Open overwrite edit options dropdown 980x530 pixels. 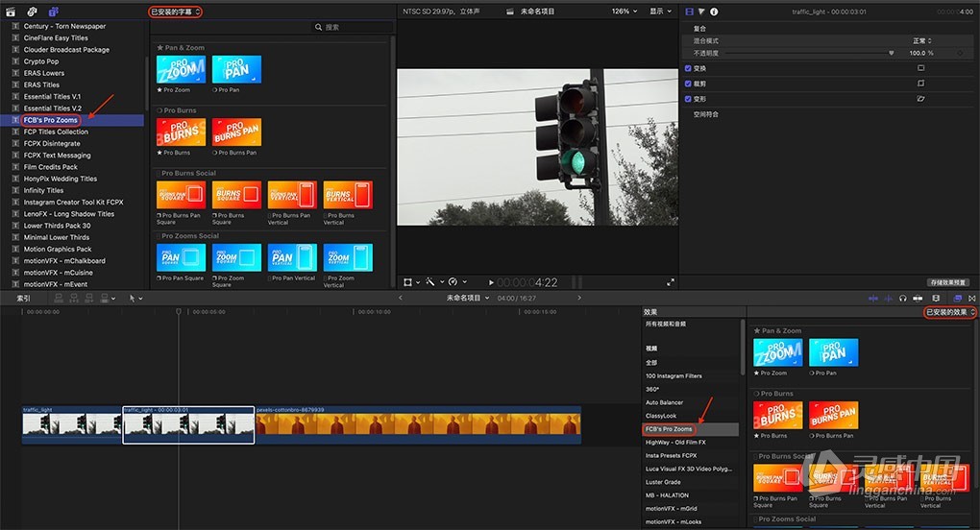[109, 299]
